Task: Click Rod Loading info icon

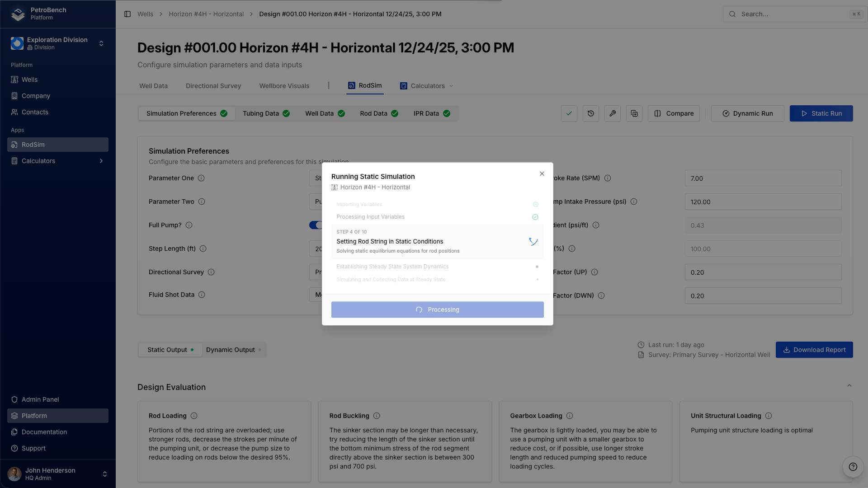Action: click(194, 416)
